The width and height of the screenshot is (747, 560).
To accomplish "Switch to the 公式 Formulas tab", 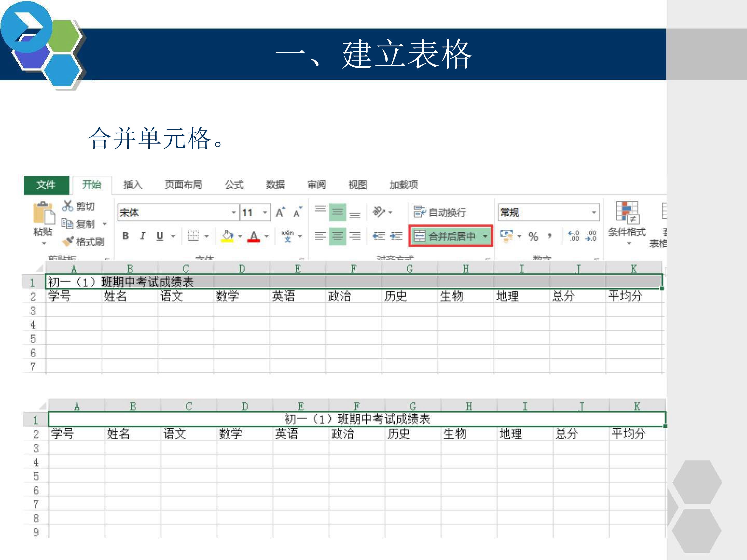I will coord(234,185).
